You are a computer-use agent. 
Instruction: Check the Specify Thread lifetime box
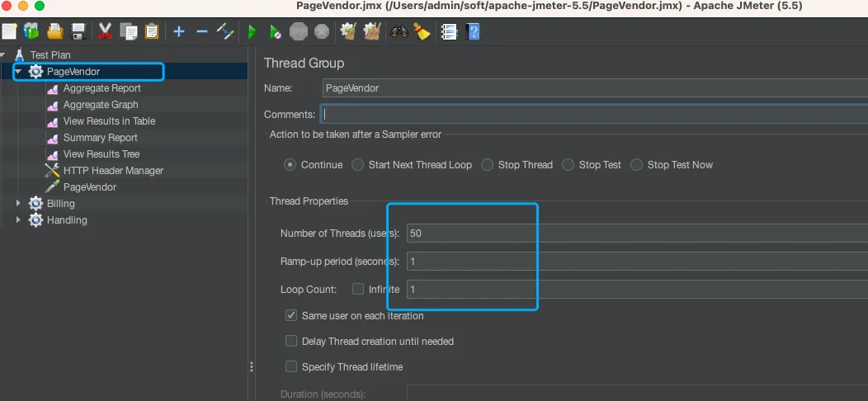(x=291, y=366)
